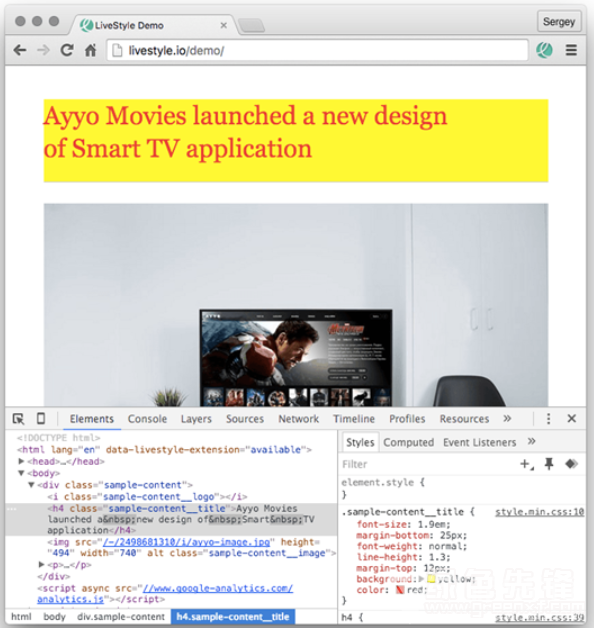Expand the background shorthand property triangle
The height and width of the screenshot is (628, 594).
coord(421,579)
